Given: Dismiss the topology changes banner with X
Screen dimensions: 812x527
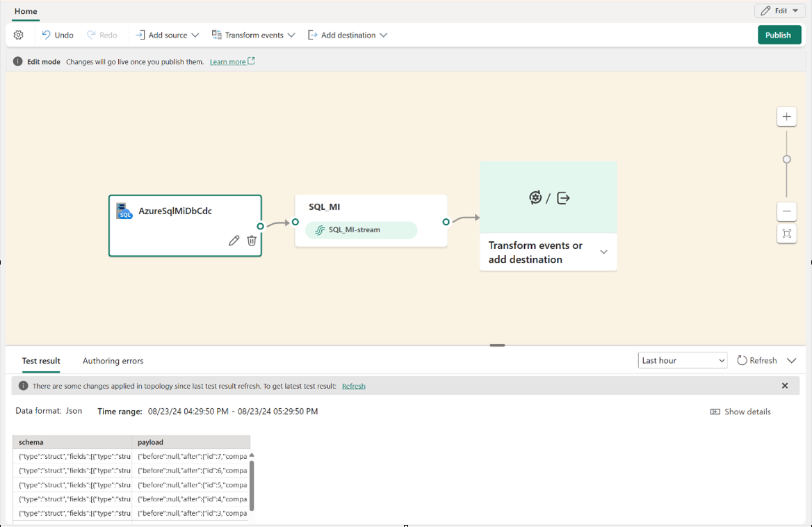Looking at the screenshot, I should [784, 385].
